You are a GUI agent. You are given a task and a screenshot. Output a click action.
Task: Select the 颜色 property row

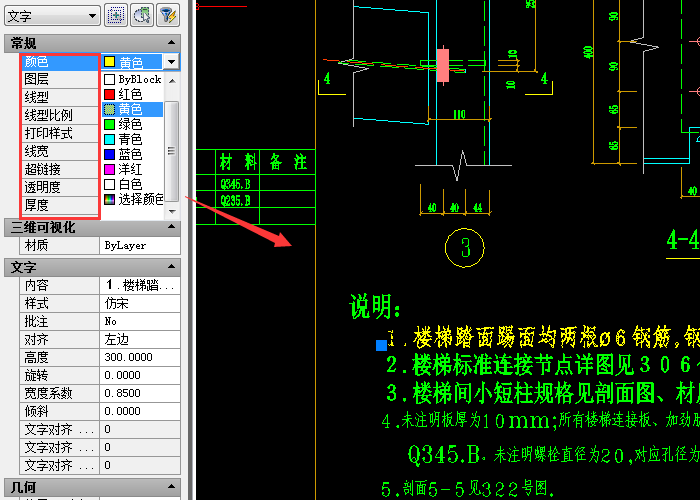[60, 62]
